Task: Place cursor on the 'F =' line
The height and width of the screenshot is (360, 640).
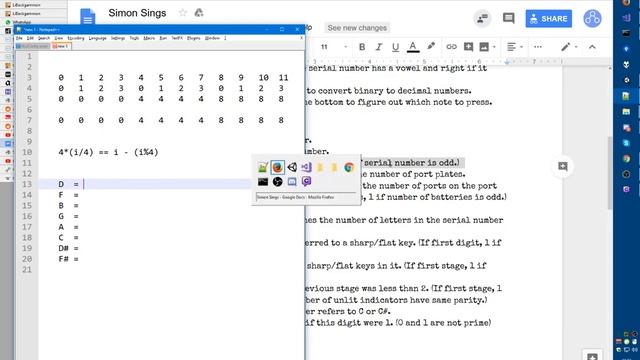Action: pos(68,195)
